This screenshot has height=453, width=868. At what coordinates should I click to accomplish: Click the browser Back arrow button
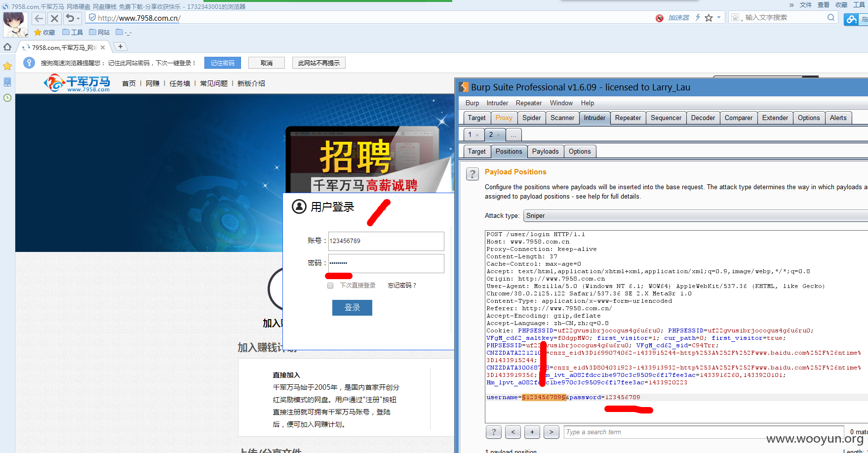click(x=39, y=18)
